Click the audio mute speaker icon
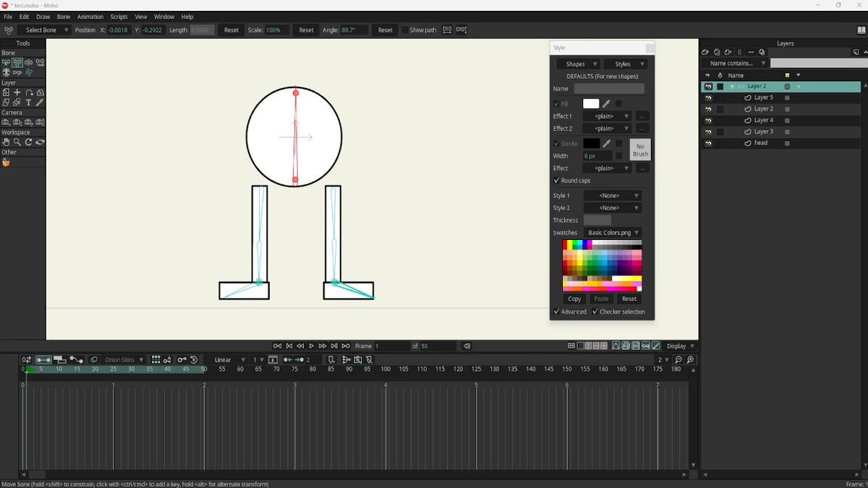The height and width of the screenshot is (488, 868). 467,346
